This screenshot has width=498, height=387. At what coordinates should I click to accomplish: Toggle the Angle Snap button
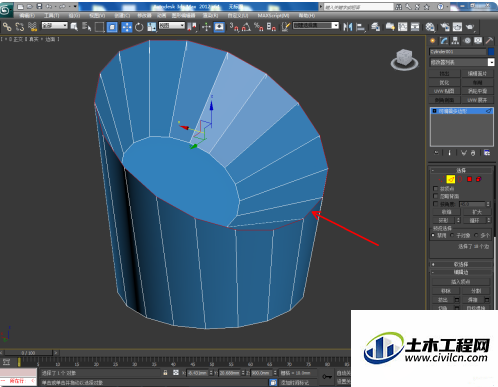click(246, 27)
